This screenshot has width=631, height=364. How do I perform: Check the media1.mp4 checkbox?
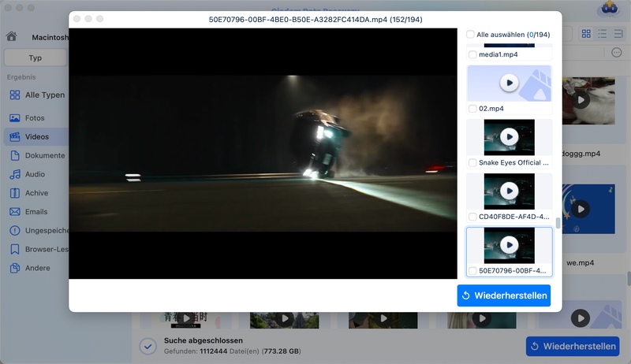click(472, 54)
